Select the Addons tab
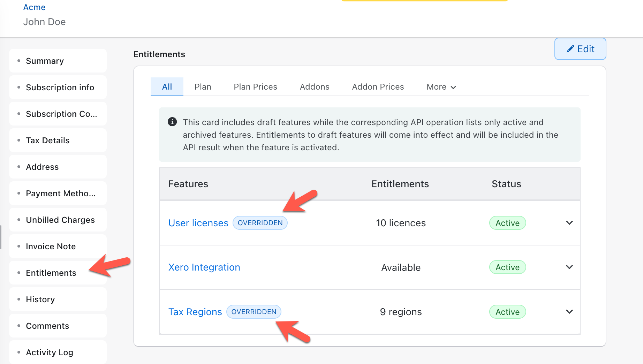Viewport: 643px width, 364px height. click(314, 87)
